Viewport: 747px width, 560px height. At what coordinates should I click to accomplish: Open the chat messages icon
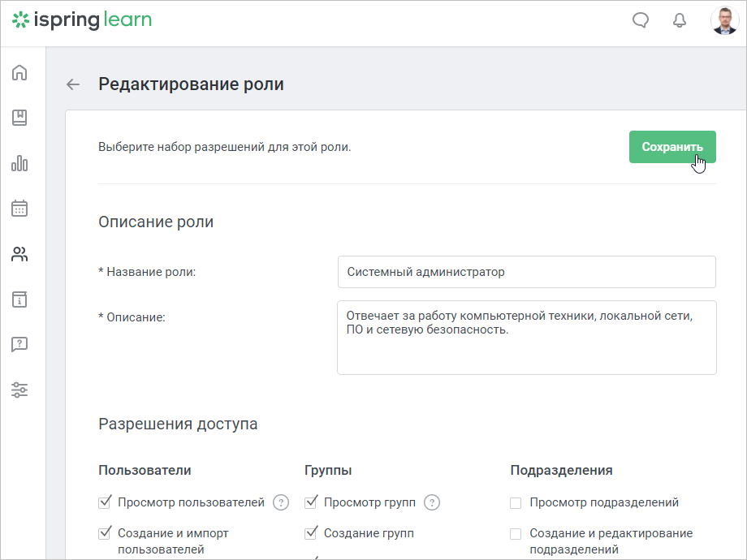click(641, 20)
